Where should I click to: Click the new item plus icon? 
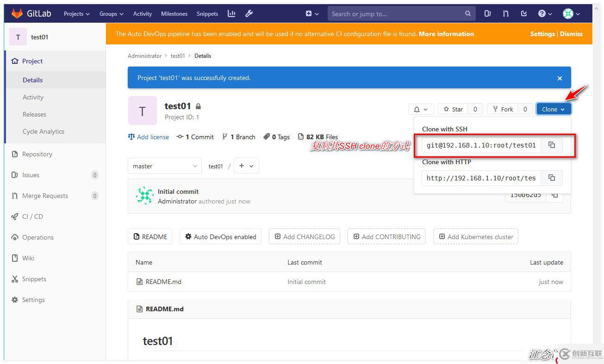tap(312, 13)
